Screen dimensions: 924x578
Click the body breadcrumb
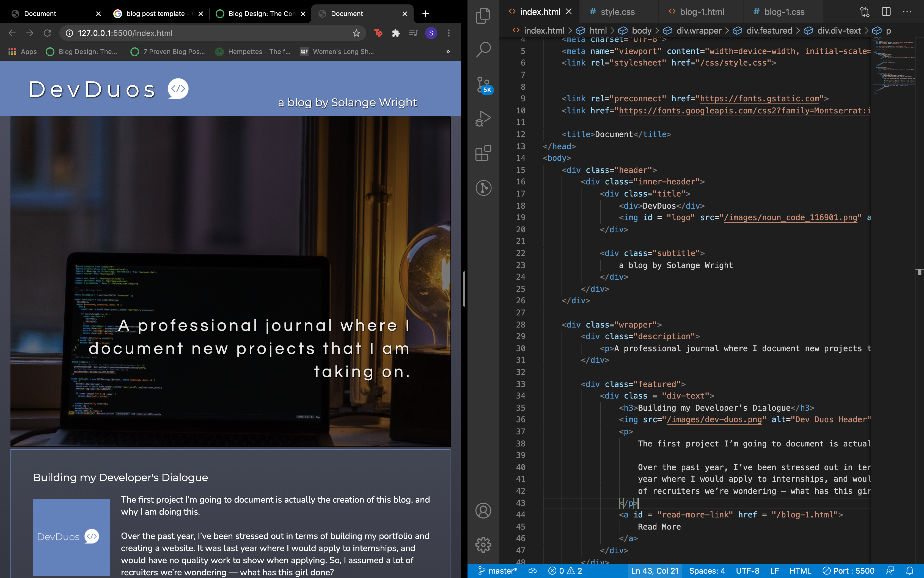click(635, 31)
